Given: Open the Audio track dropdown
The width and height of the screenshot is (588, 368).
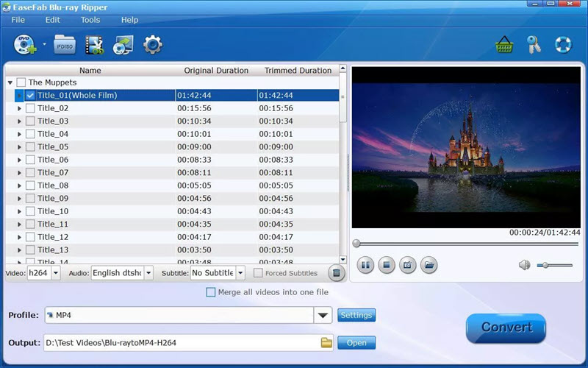Looking at the screenshot, I should coord(148,273).
